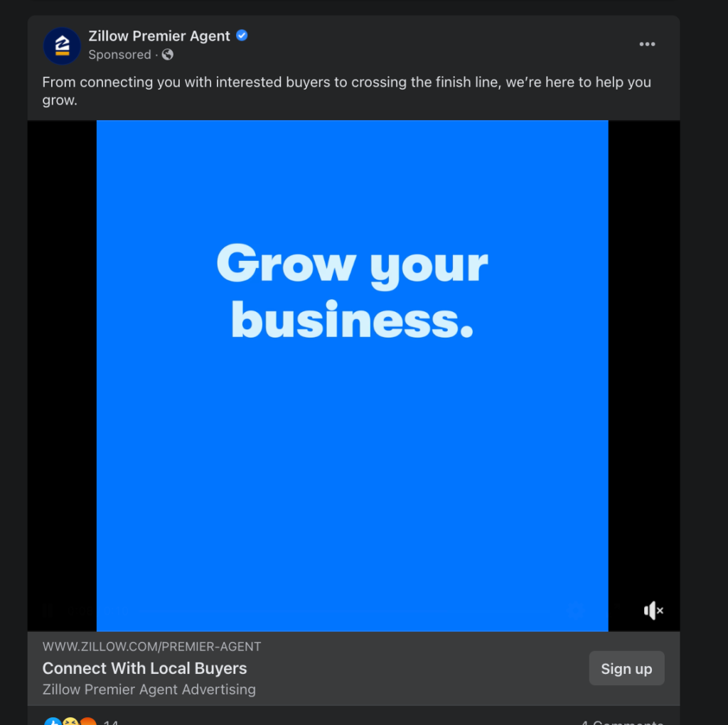
Task: Click the Haha reaction emoji icon
Action: pos(70,721)
